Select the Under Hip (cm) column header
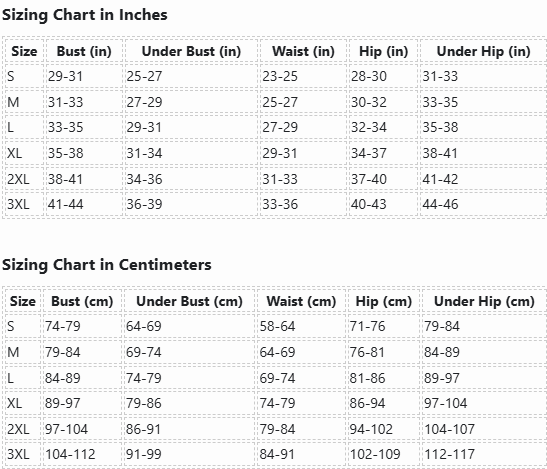 (484, 301)
